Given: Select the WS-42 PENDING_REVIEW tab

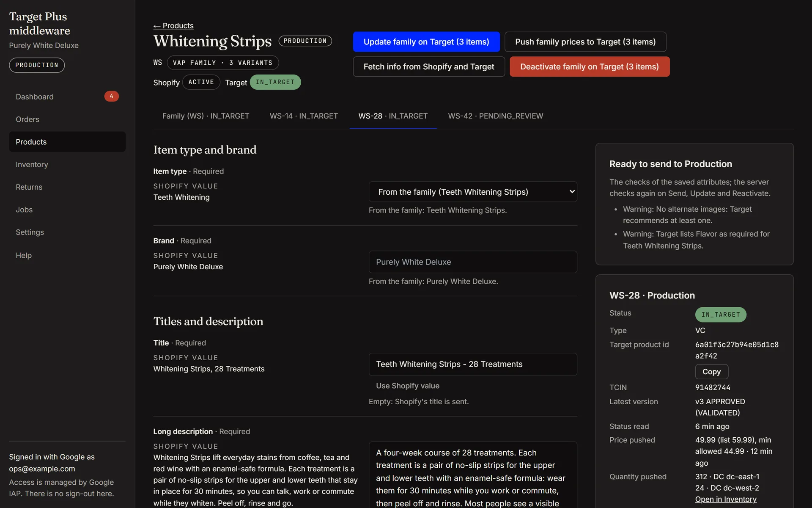Looking at the screenshot, I should [x=495, y=116].
